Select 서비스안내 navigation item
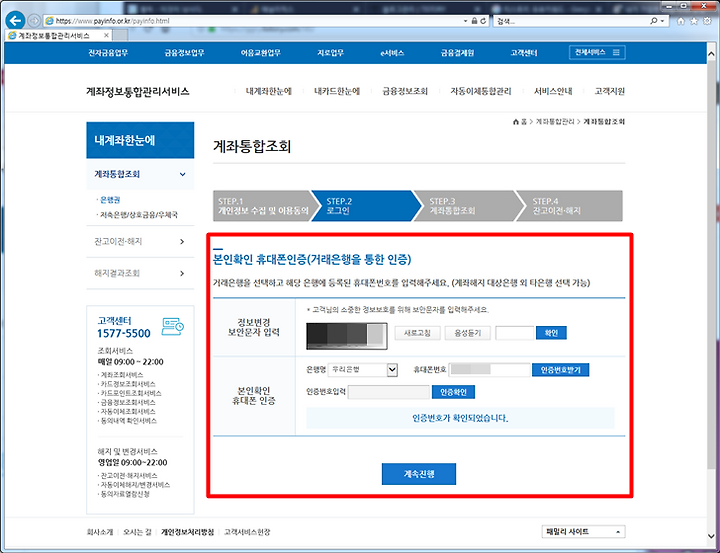Screen dimensions: 720x553 553,91
